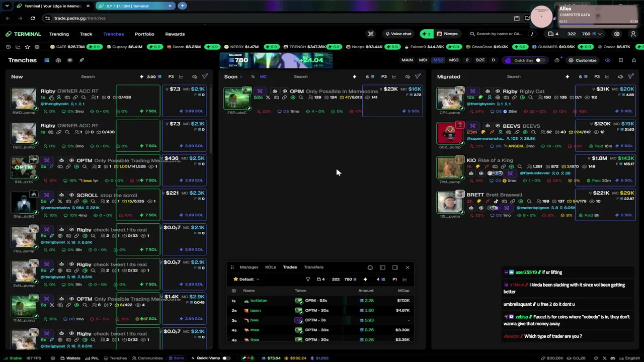Click the Search field in Migrated column
This screenshot has height=362, width=644.
coord(514,76)
